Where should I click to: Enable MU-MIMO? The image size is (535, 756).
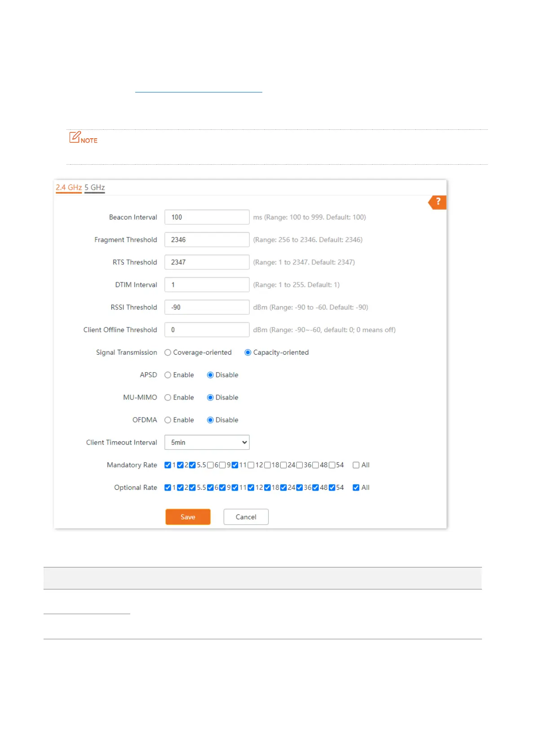point(168,398)
